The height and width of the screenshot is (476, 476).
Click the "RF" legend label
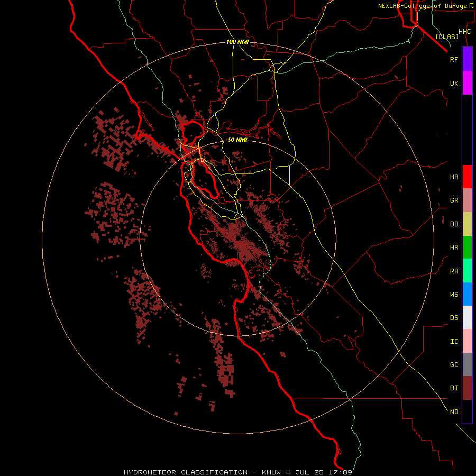[454, 60]
